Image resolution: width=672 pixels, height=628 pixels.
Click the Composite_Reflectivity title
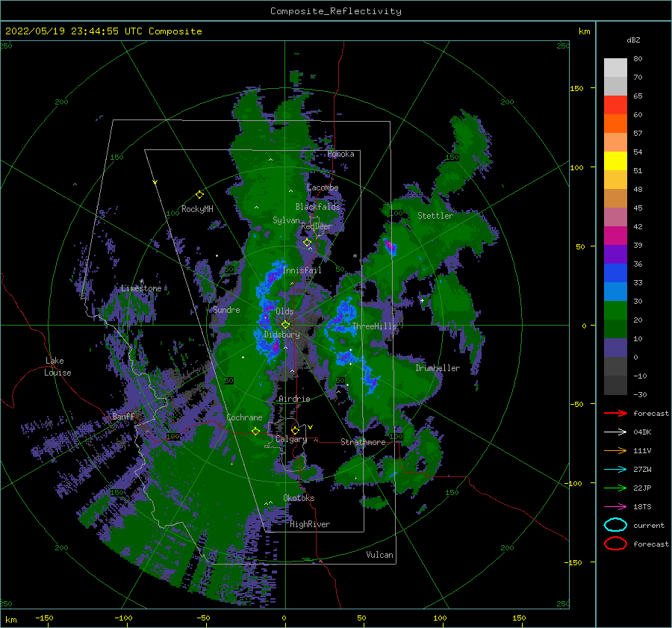click(336, 11)
